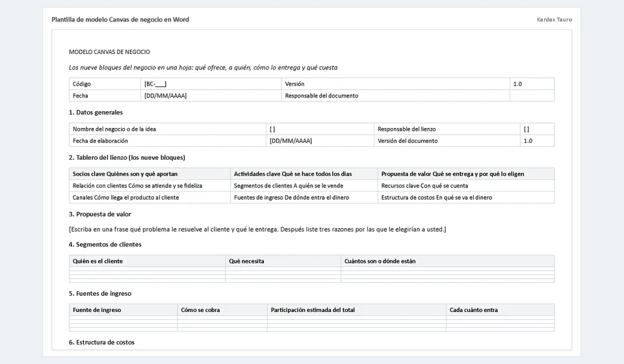Click the 'Responsable del lienzo' cell
Screen dimensions: 624x364
pos(447,129)
